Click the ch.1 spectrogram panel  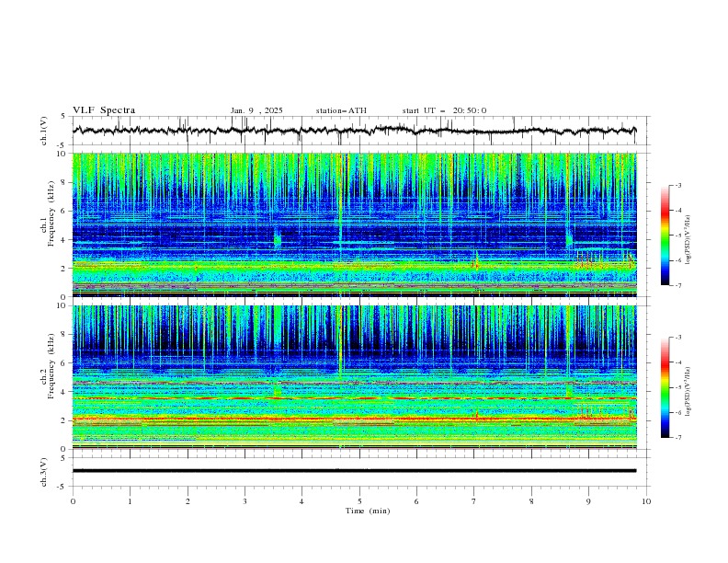click(355, 224)
